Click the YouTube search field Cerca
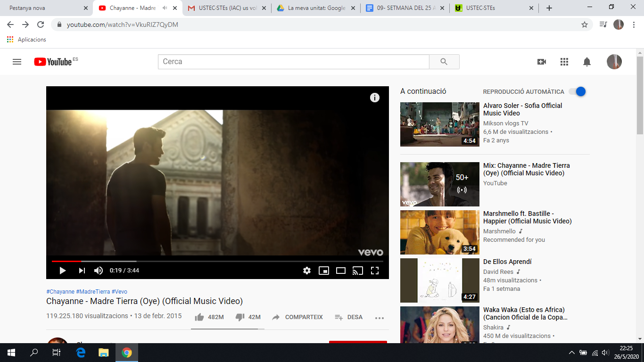The height and width of the screenshot is (362, 644). pyautogui.click(x=294, y=62)
